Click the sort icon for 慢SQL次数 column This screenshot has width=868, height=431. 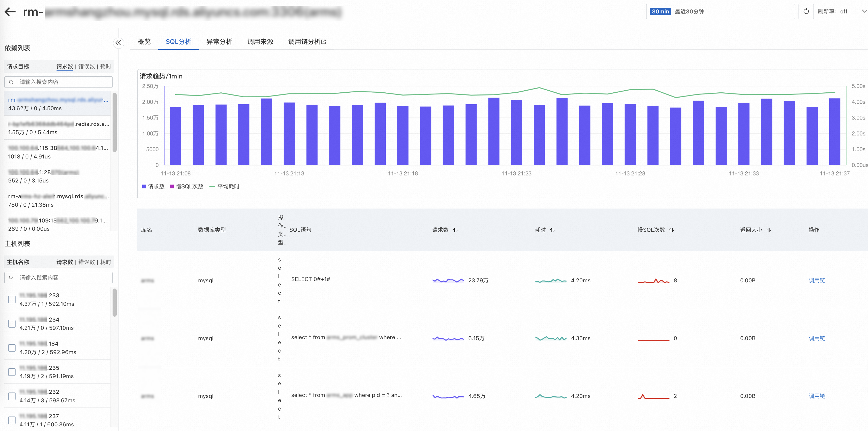[x=671, y=230]
